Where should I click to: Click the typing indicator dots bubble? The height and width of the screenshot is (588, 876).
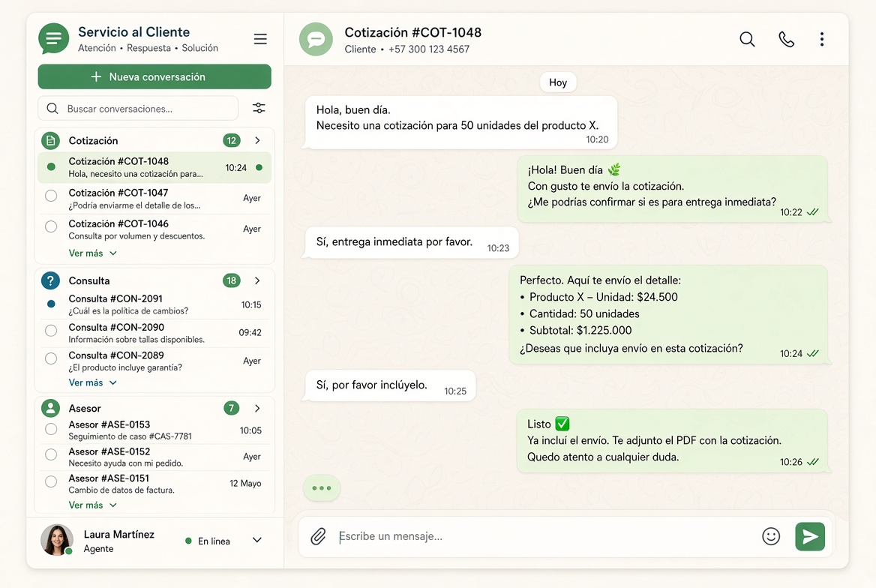[x=322, y=488]
